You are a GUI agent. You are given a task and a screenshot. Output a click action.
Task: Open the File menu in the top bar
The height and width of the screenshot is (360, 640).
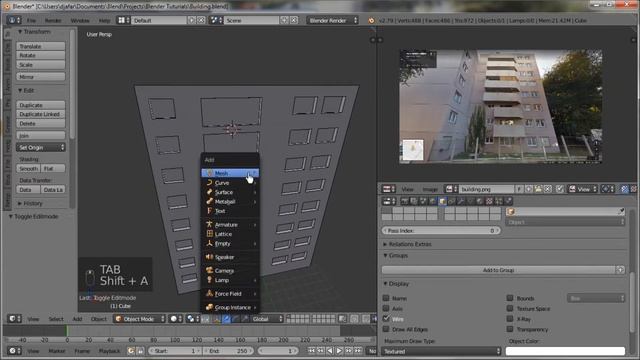(31, 20)
